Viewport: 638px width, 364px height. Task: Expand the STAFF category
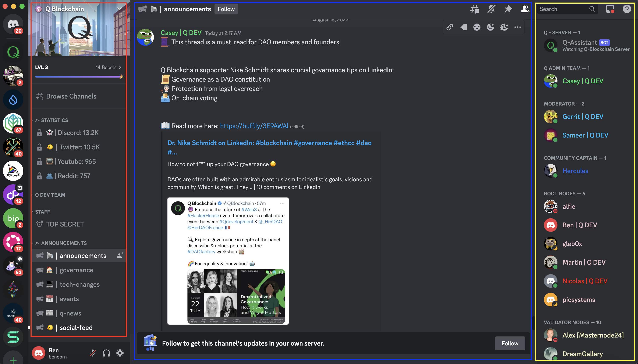coord(42,211)
